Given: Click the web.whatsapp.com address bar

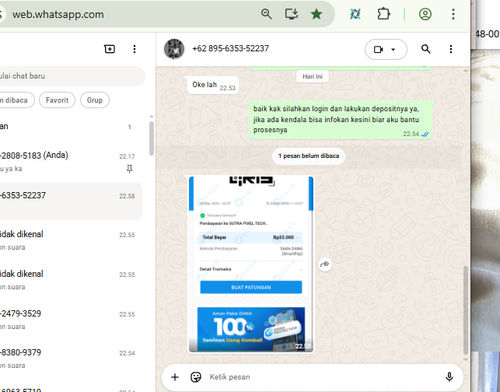Looking at the screenshot, I should point(133,14).
